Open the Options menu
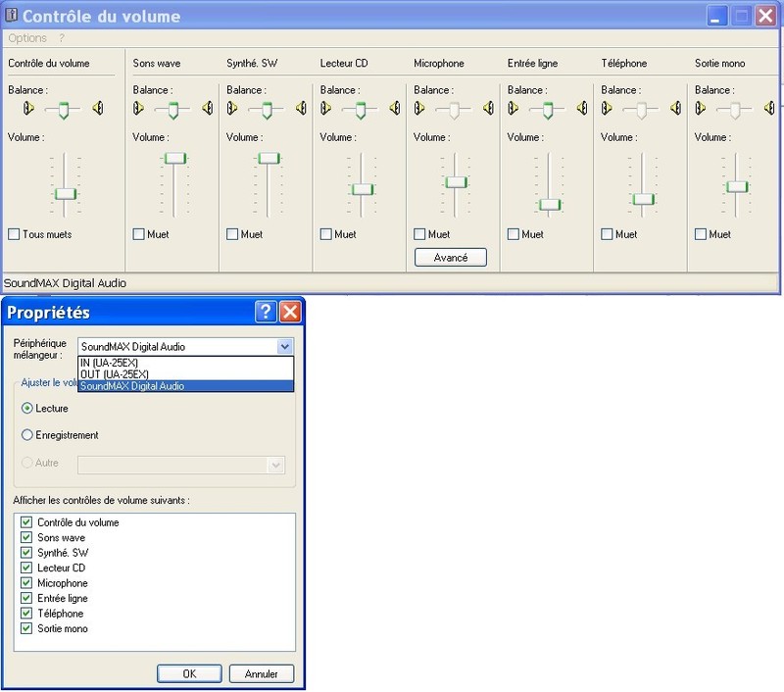This screenshot has height=692, width=784. tap(27, 38)
